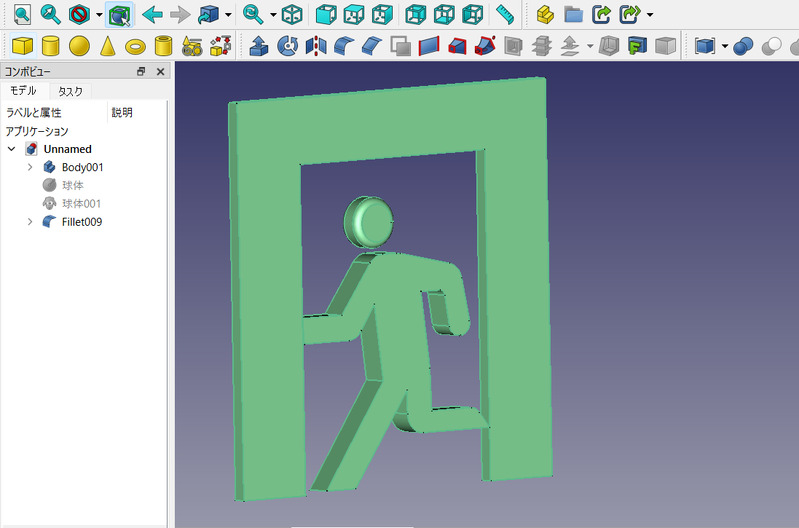Click the Make Link icon
The height and width of the screenshot is (528, 799).
(601, 14)
